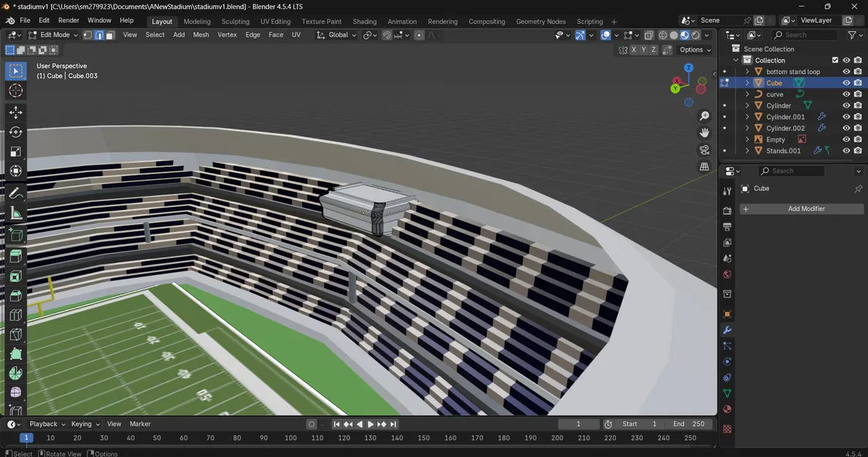Choose the Extrude Region tool
868x457 pixels.
pos(15,256)
